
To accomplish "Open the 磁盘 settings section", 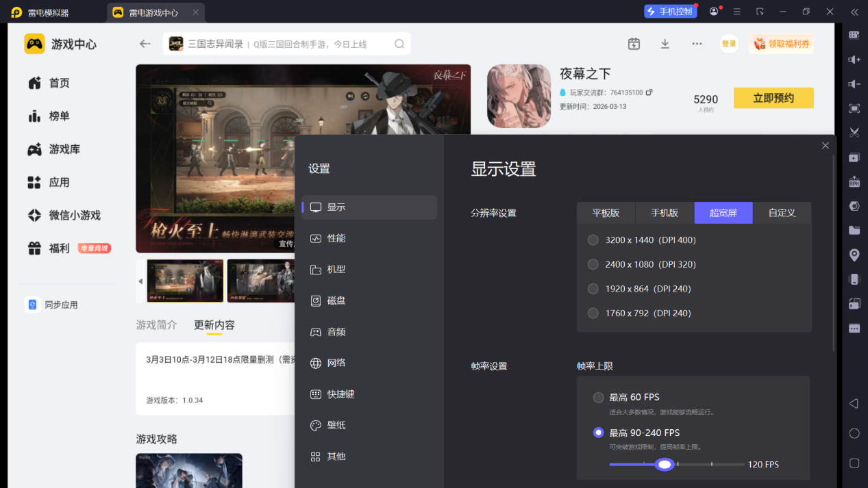I will pyautogui.click(x=369, y=300).
